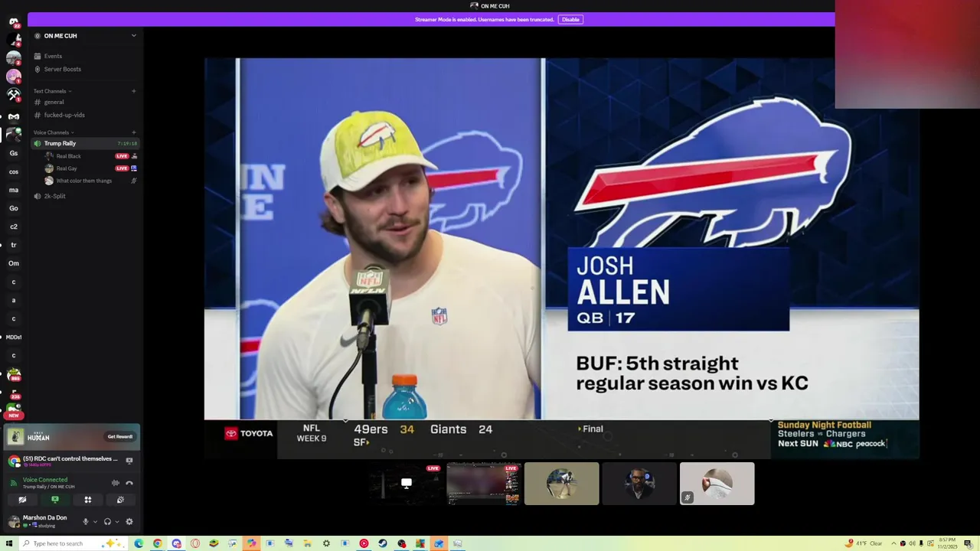Viewport: 980px width, 551px height.
Task: Deafen audio with the headphones icon
Action: [107, 522]
